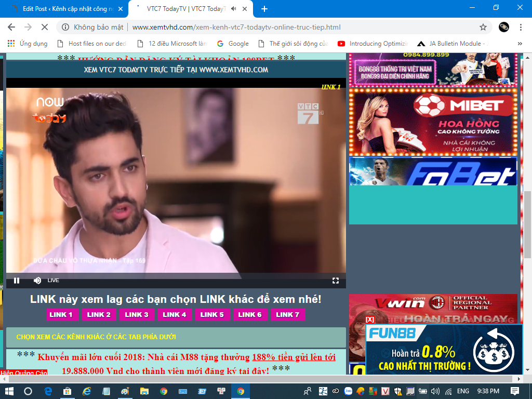This screenshot has height=399, width=532.
Task: Stop the page from loading
Action: coord(44,27)
